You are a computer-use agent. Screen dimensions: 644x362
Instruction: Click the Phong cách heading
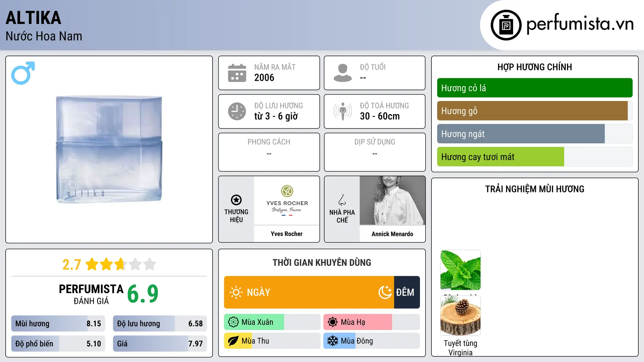tap(269, 142)
